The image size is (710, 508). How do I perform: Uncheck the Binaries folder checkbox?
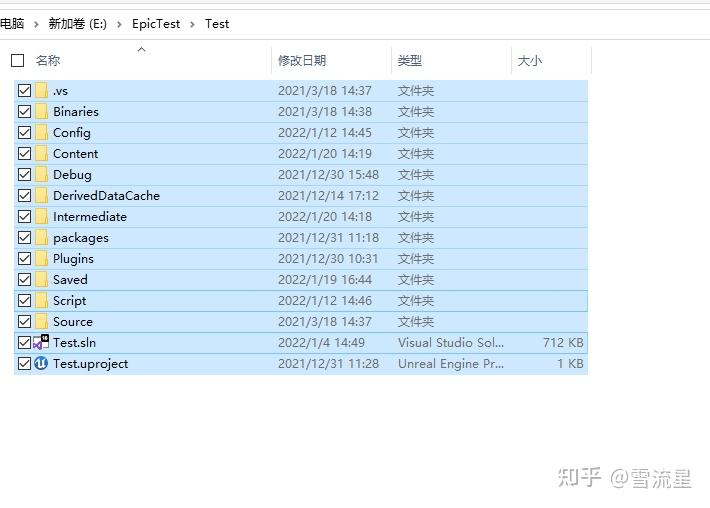(24, 111)
